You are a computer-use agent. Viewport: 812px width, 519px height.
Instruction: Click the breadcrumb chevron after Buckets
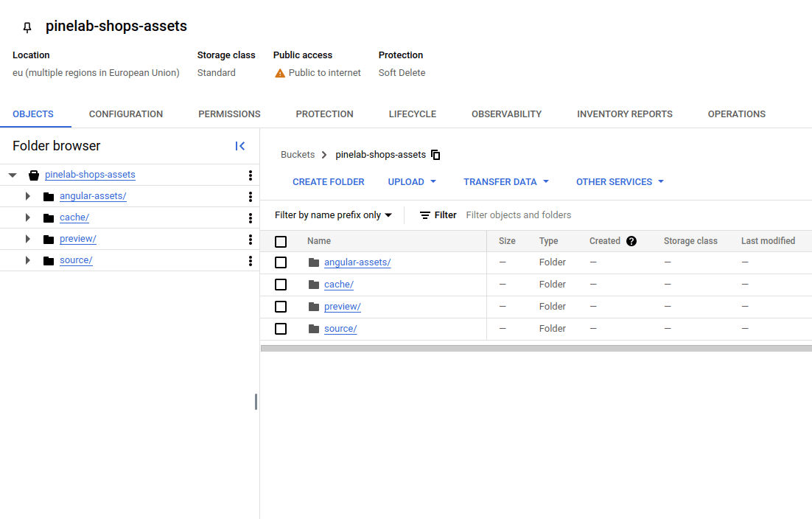(x=324, y=155)
